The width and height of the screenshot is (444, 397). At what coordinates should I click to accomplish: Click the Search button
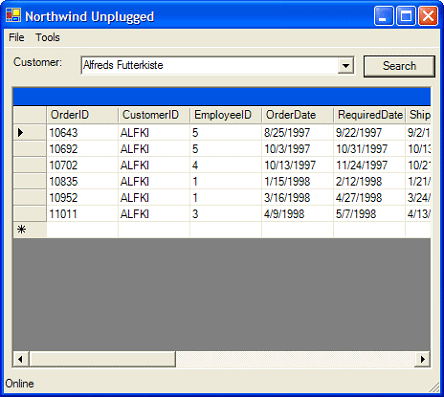[x=399, y=66]
